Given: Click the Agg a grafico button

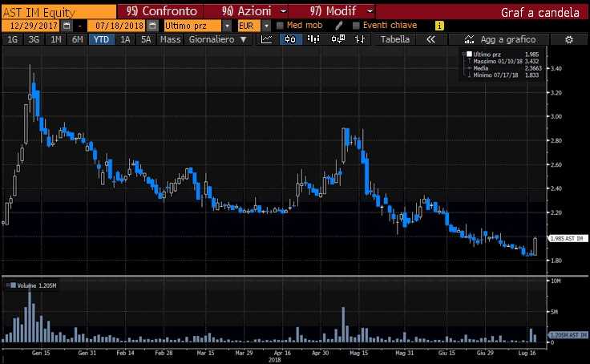Looking at the screenshot, I should tap(503, 39).
